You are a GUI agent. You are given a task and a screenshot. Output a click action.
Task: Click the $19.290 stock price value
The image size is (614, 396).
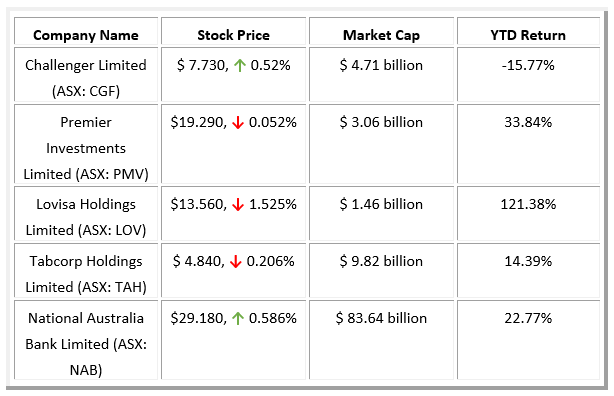pos(199,123)
